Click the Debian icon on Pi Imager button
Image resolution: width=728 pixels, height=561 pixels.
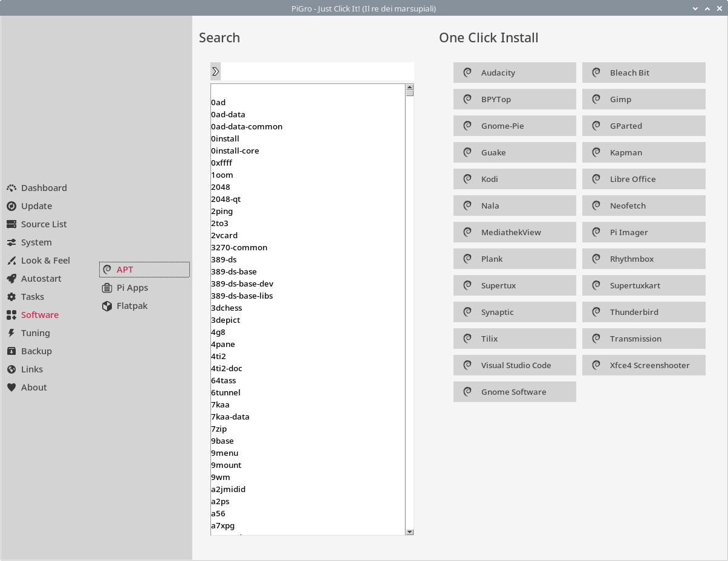click(596, 232)
